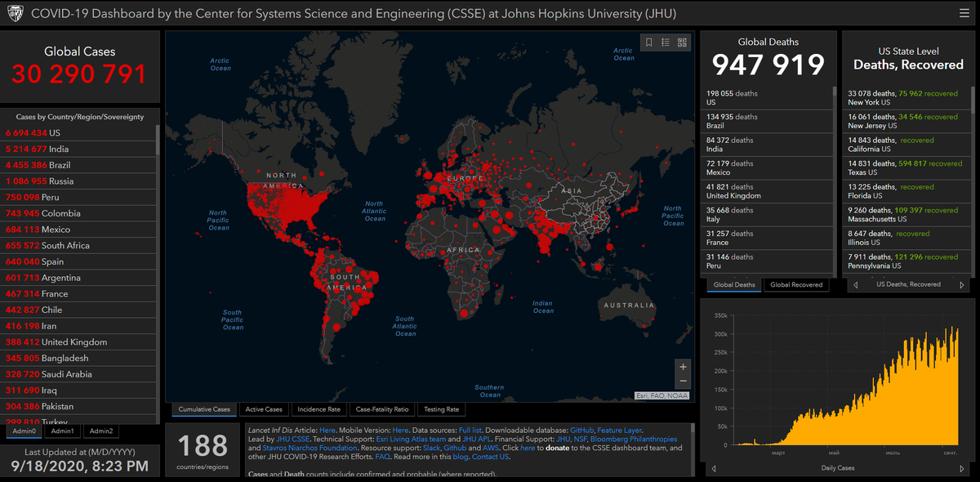Open the Esri Living Atlas team link
Screen dimensions: 980x482
[411, 439]
